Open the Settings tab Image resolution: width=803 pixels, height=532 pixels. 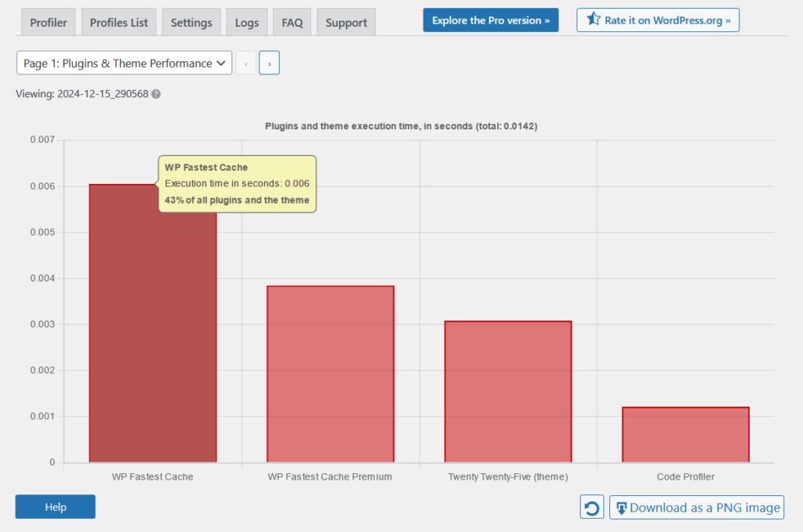click(x=191, y=23)
